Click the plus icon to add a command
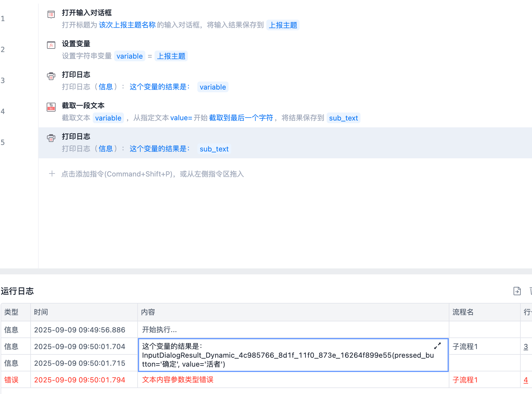532x394 pixels. [x=52, y=174]
